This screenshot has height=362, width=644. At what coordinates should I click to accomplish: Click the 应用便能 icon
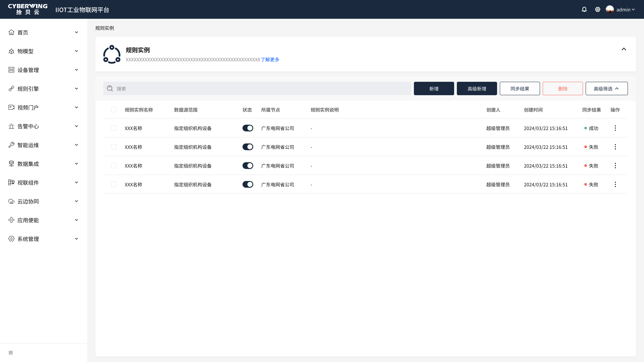tap(11, 220)
